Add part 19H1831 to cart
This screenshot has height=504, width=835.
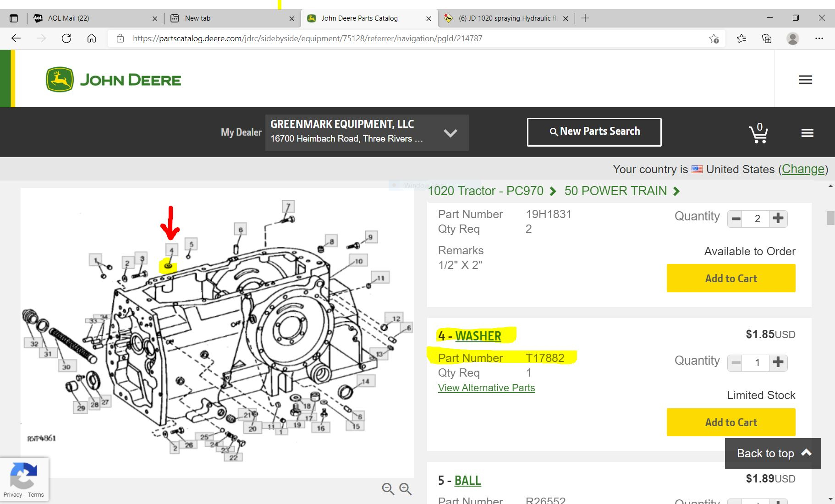tap(731, 278)
